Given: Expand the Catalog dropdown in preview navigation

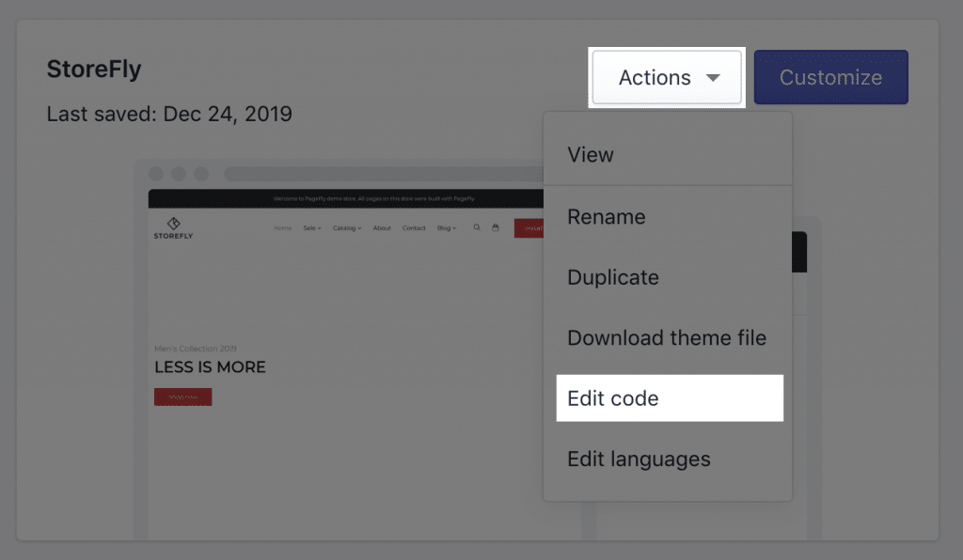Looking at the screenshot, I should pyautogui.click(x=347, y=228).
